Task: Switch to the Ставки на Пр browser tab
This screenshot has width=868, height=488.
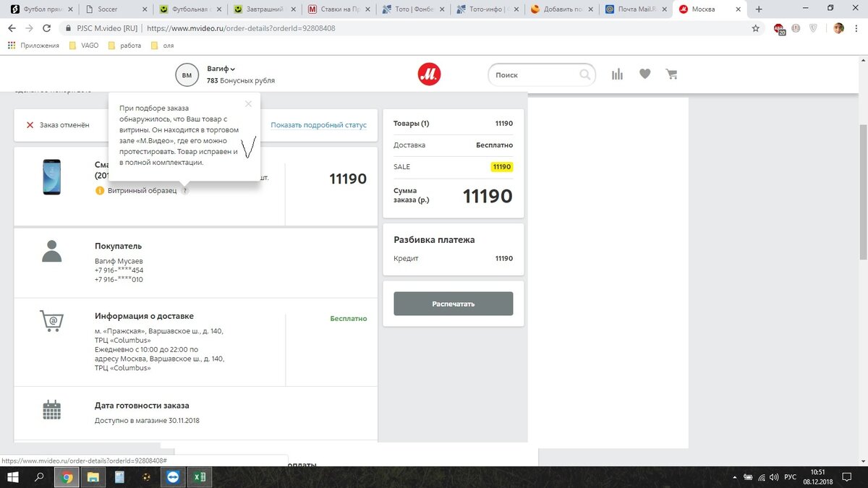Action: (339, 9)
